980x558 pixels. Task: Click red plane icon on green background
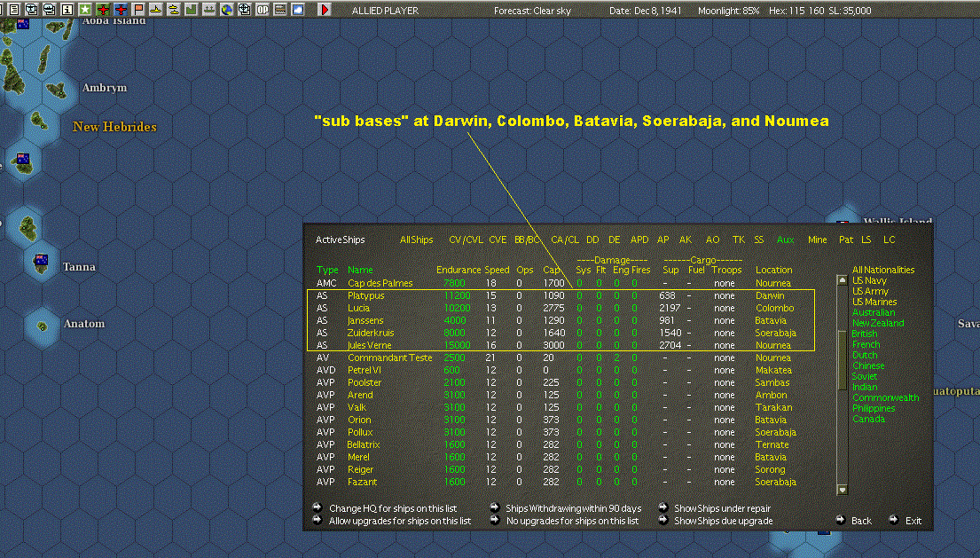pyautogui.click(x=103, y=10)
